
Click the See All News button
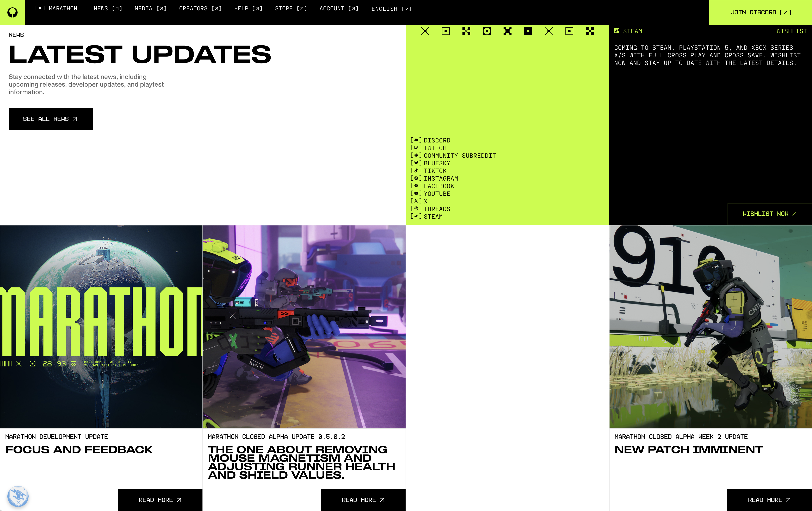click(x=51, y=119)
